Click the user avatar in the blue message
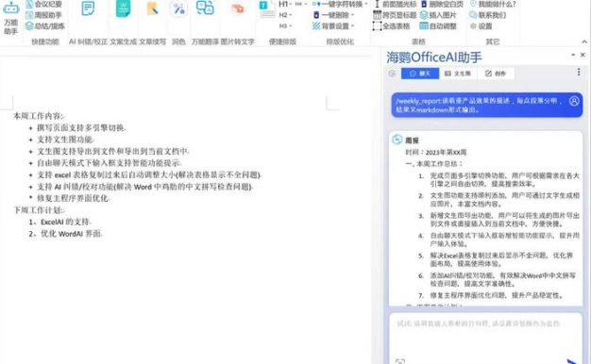The width and height of the screenshot is (591, 364). click(574, 101)
